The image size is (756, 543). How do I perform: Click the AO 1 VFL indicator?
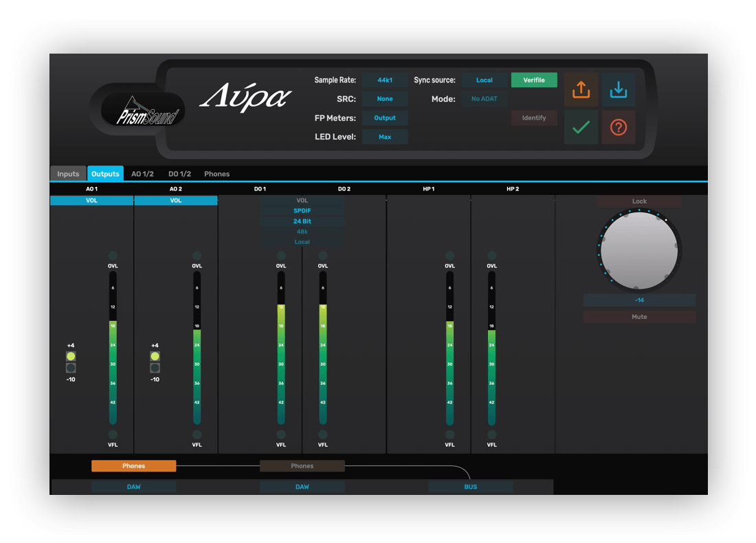click(113, 434)
